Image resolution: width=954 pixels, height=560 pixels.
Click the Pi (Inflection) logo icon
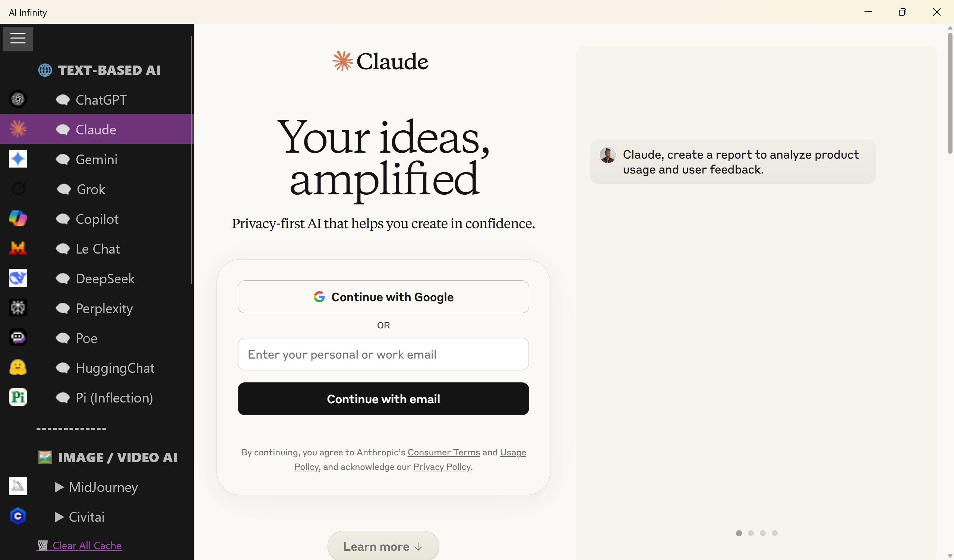[x=18, y=397]
